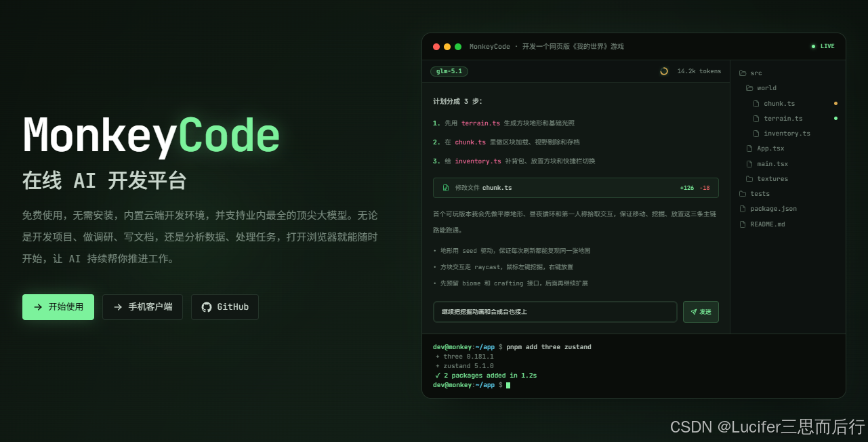
Task: Click the '+ three 0.181.1' terminal line
Action: (464, 357)
